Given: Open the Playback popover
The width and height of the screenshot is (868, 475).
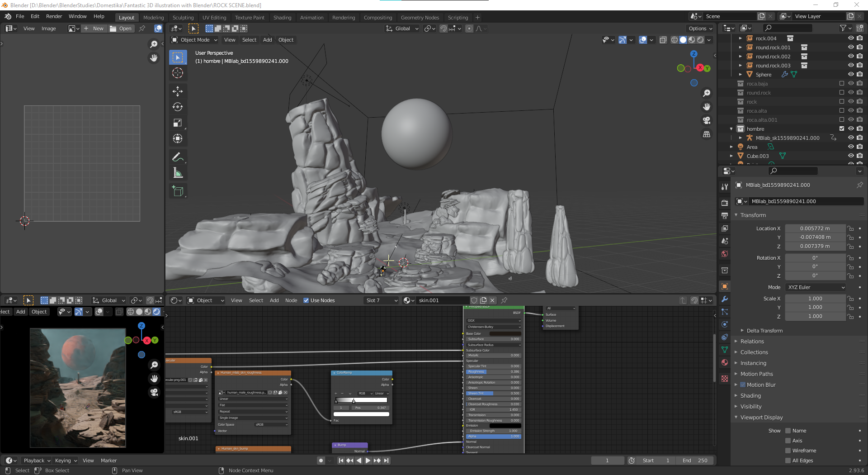Looking at the screenshot, I should click(37, 461).
